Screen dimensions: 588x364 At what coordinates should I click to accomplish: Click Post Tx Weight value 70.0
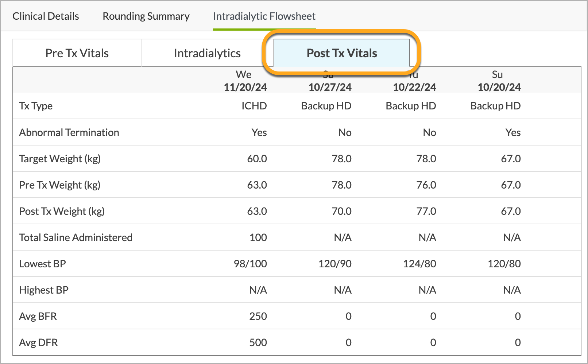point(341,211)
